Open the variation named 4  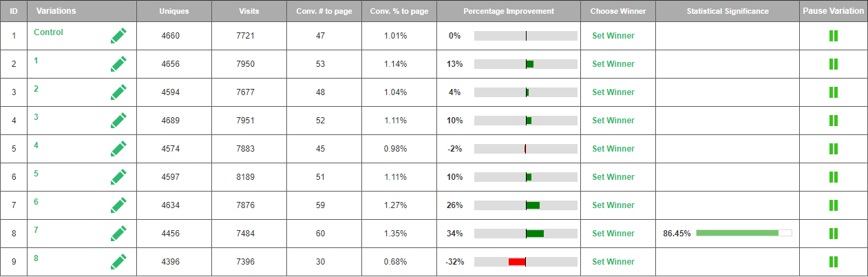pos(36,145)
